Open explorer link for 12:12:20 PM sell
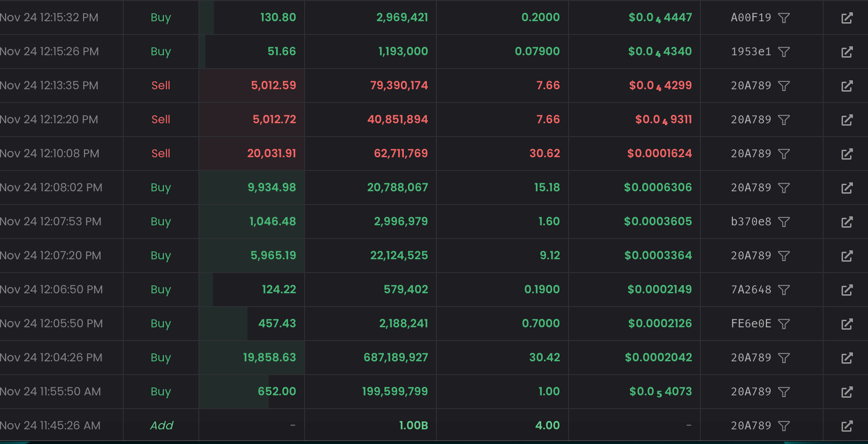868x444 pixels. [x=847, y=120]
